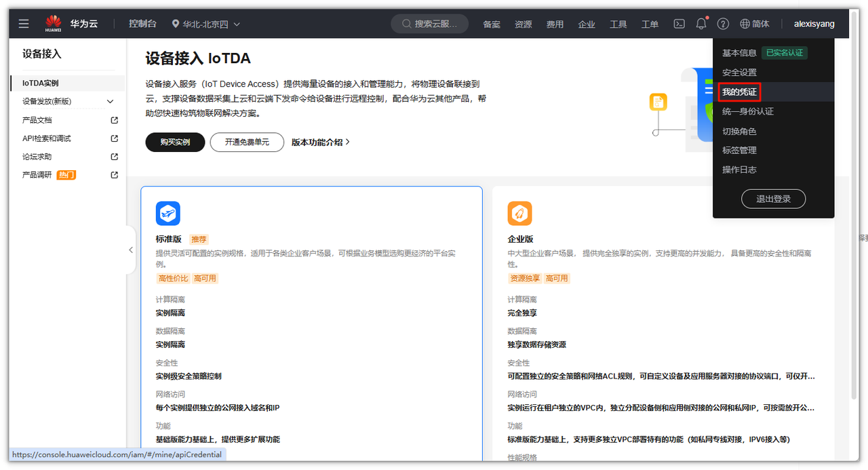Screen dimensions: 868x470
Task: Click 高可用 tag in 标准版 card
Action: coord(205,278)
